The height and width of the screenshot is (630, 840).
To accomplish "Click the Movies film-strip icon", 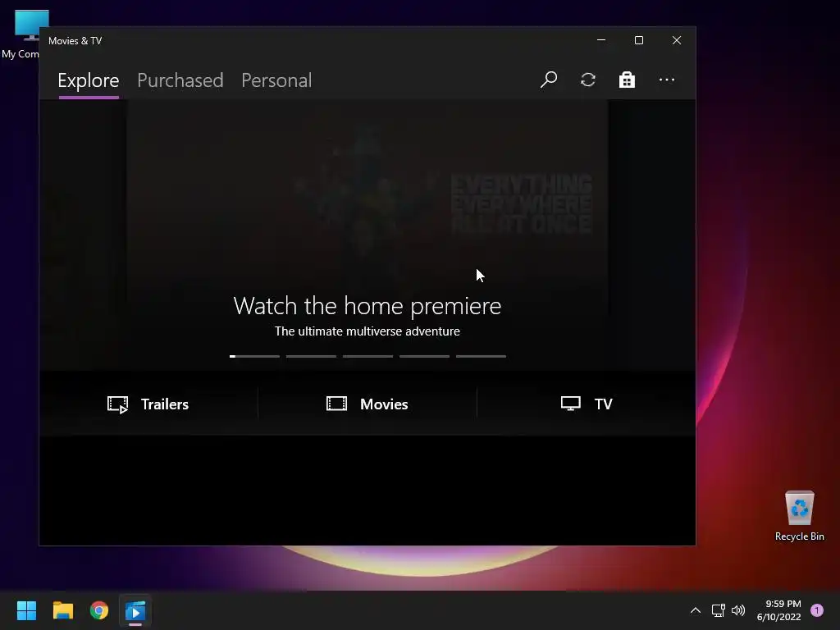I will pos(337,404).
